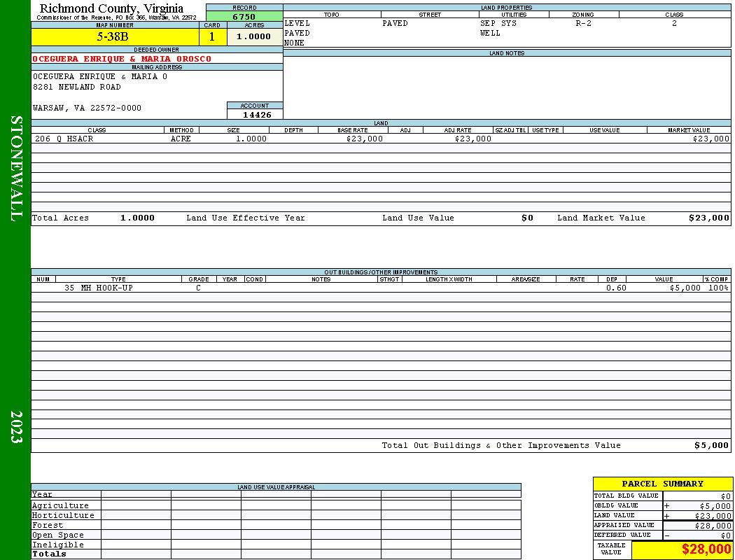Click APPRAISED VALUE $28,000
The height and width of the screenshot is (560, 735).
(x=713, y=526)
